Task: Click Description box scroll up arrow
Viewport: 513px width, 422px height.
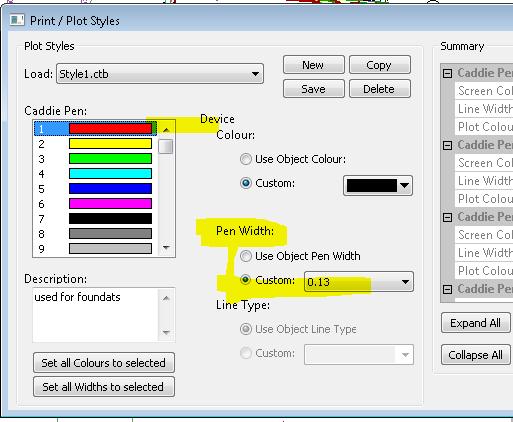Action: click(x=166, y=298)
